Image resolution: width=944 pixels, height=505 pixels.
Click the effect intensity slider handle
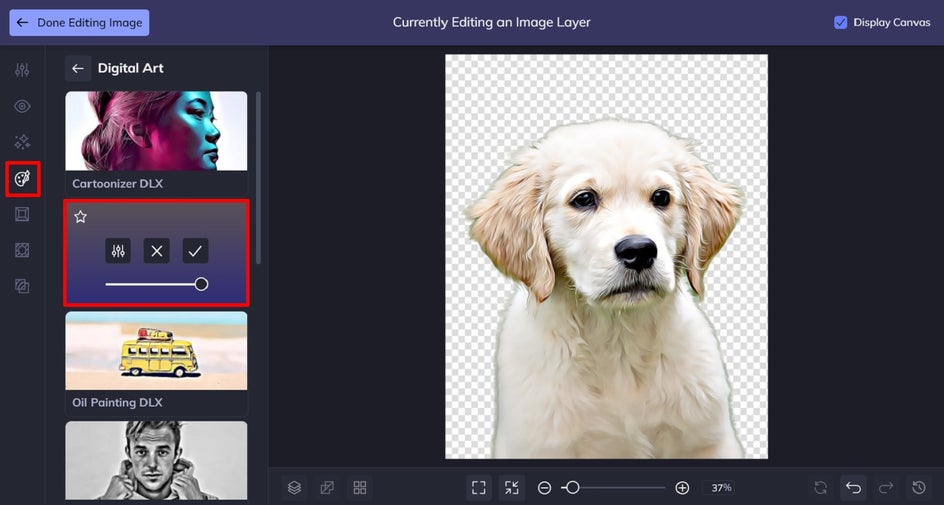click(x=202, y=284)
